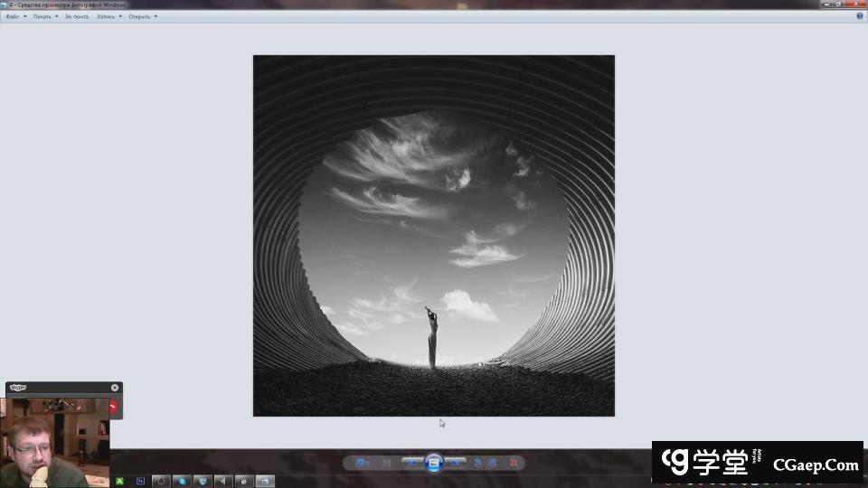Start the slideshow with center button
Image resolution: width=868 pixels, height=488 pixels.
coord(434,463)
